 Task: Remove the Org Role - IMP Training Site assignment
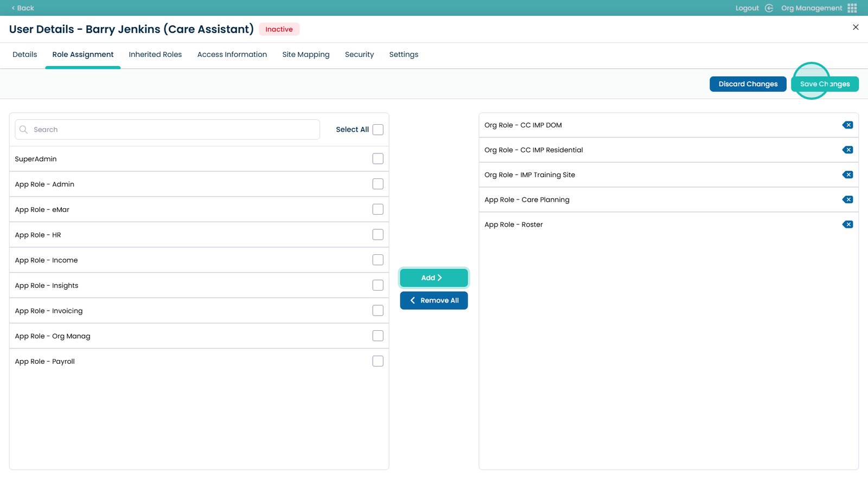847,175
